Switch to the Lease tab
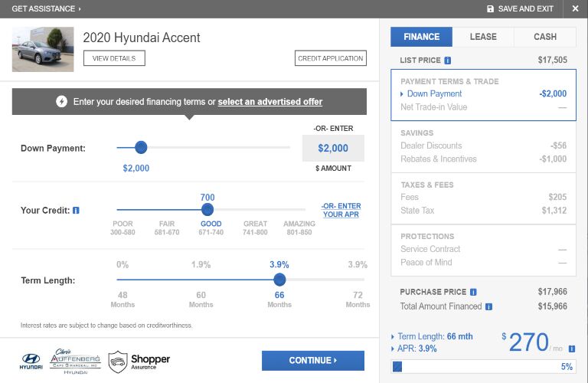Image resolution: width=588 pixels, height=383 pixels. coord(483,37)
